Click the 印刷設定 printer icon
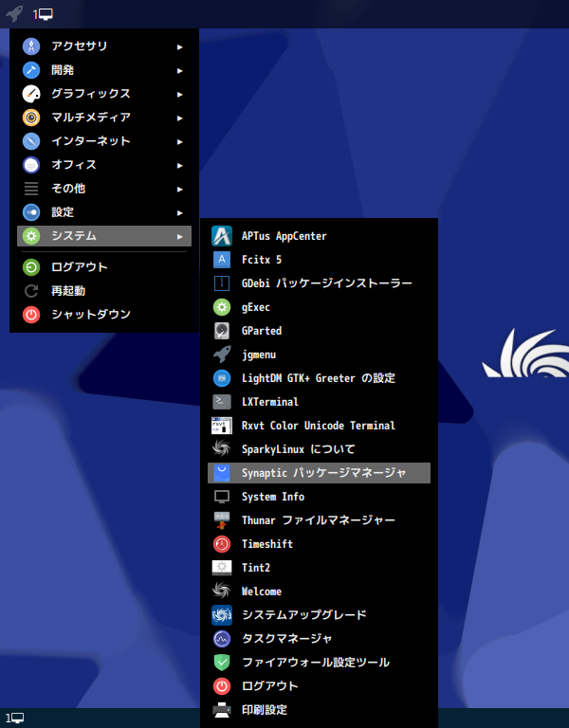 [x=222, y=709]
